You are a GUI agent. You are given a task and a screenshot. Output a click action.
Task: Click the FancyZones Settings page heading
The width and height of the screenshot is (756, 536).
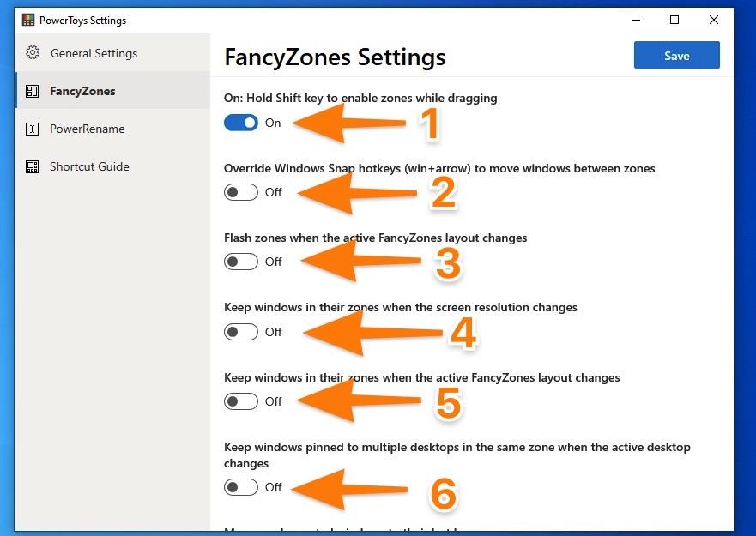point(335,57)
